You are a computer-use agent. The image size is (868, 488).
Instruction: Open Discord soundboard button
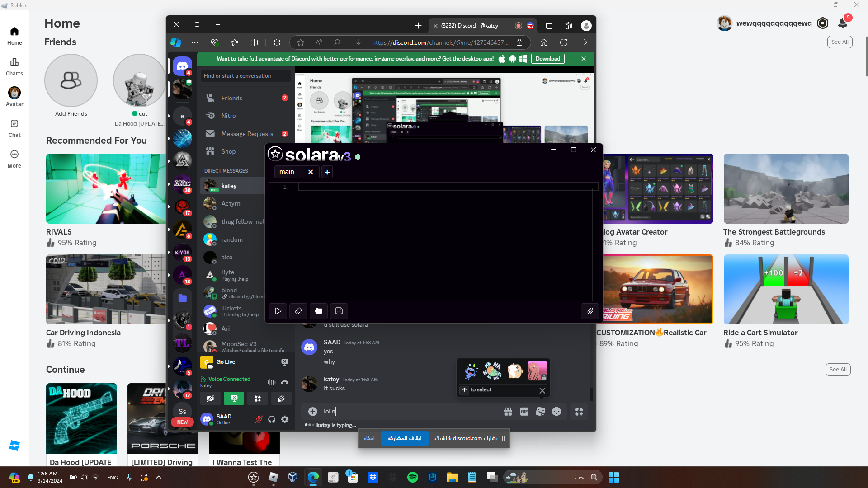(281, 399)
